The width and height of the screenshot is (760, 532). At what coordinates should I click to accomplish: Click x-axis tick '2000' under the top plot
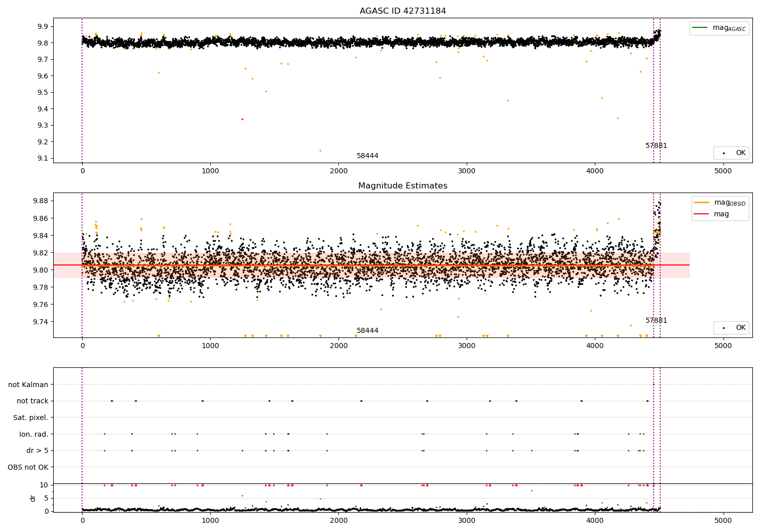[x=338, y=171]
